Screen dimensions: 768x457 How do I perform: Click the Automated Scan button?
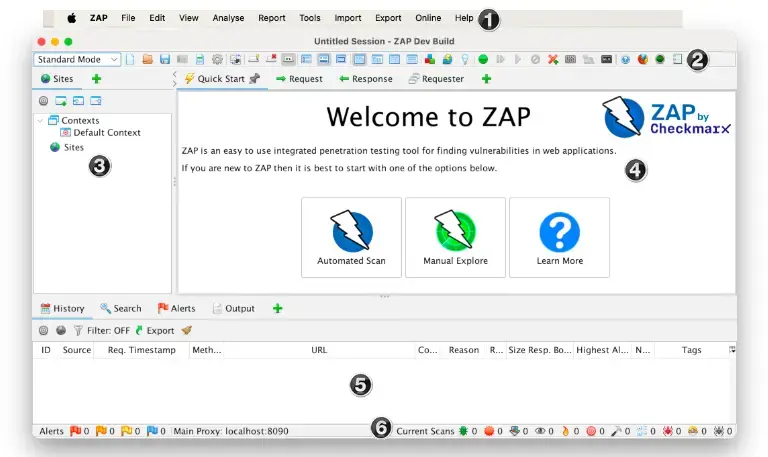point(351,238)
